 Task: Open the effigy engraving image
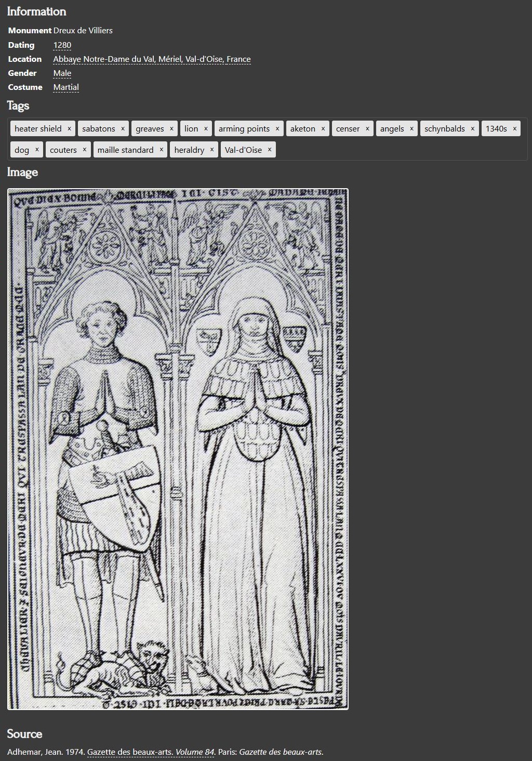pos(178,449)
